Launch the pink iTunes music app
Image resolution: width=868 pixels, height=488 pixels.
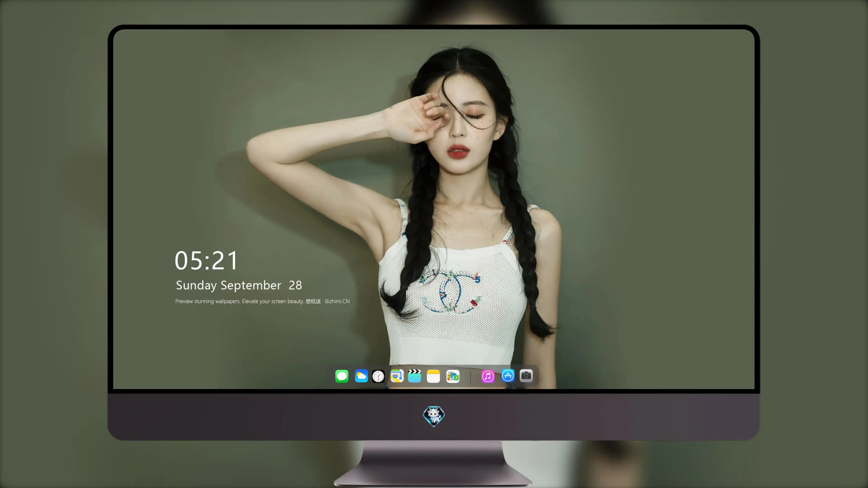click(x=488, y=376)
